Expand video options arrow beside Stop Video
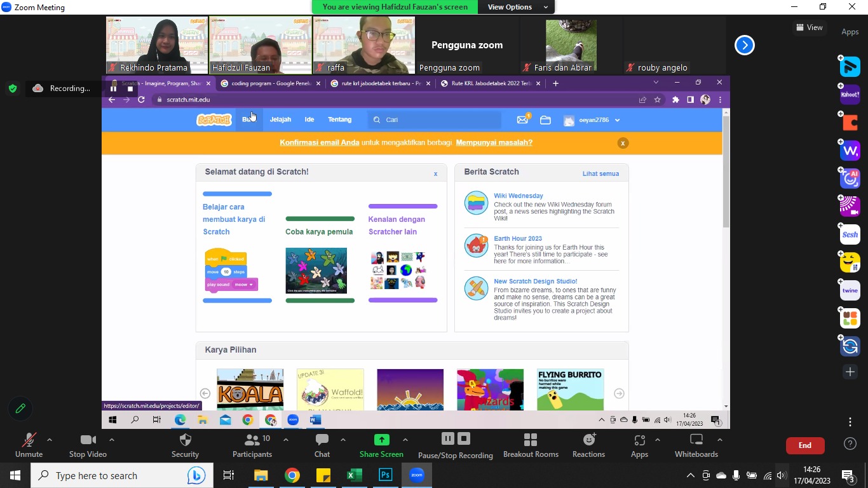868x488 pixels. pos(112,440)
